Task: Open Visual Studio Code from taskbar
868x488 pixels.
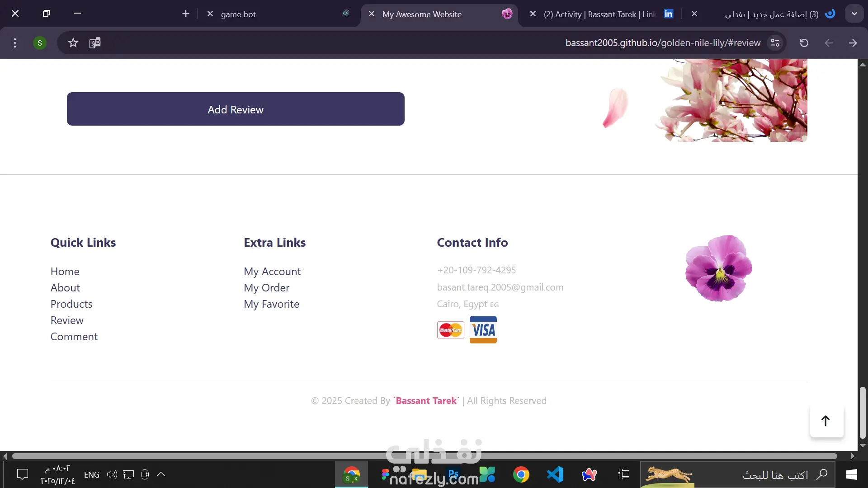Action: [555, 474]
